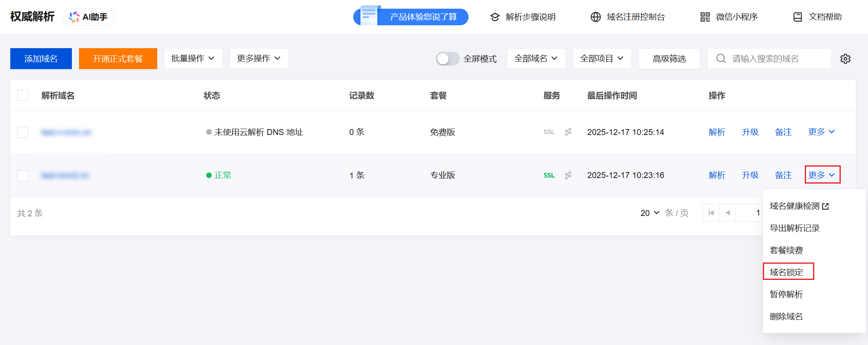The height and width of the screenshot is (345, 868).
Task: Go to previous page arrow
Action: click(x=728, y=213)
